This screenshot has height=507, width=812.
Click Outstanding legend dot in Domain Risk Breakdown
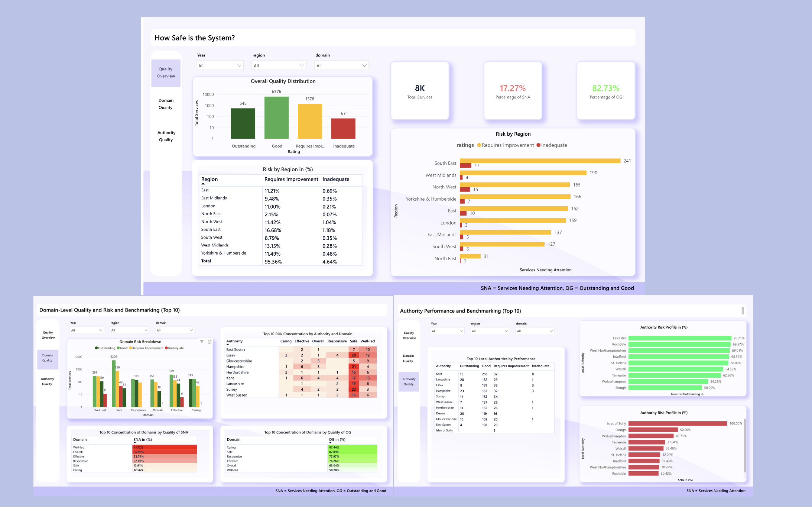[x=96, y=348]
